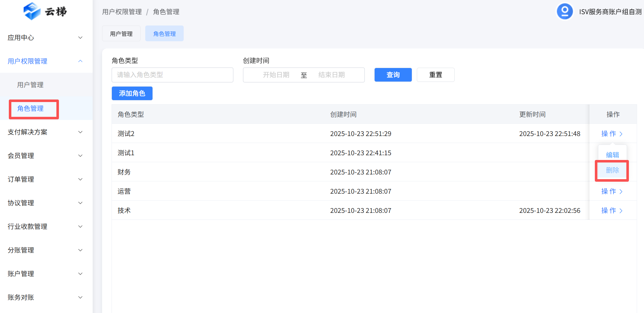Viewport: 644px width, 313px height.
Task: Click the 结束日期 date field
Action: (x=331, y=75)
